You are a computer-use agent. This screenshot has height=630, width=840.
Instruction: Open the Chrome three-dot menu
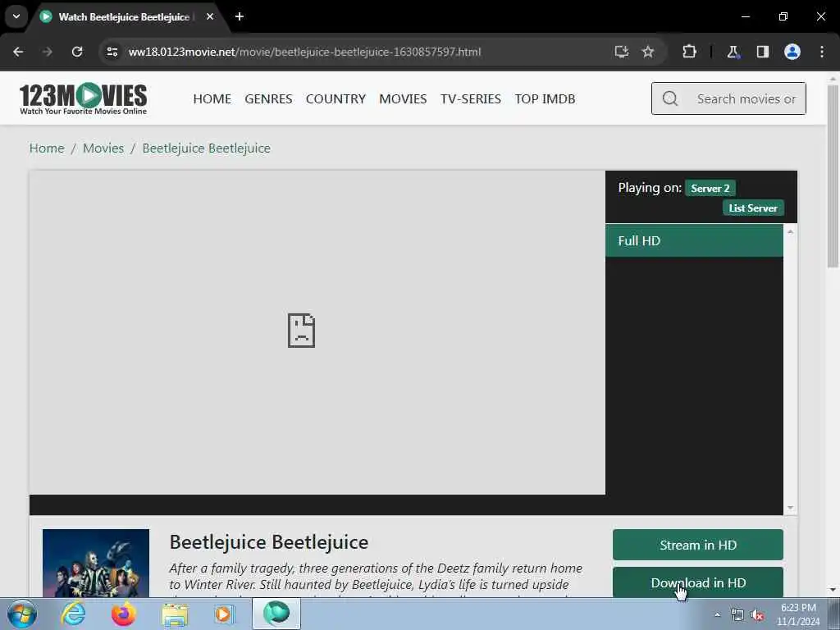click(822, 52)
